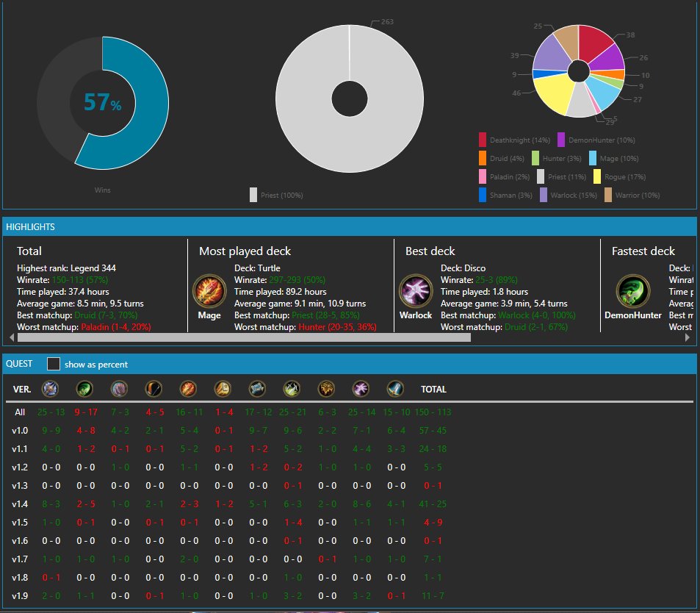This screenshot has height=613, width=700.
Task: Click the Mage class icon in table header
Action: [x=188, y=389]
